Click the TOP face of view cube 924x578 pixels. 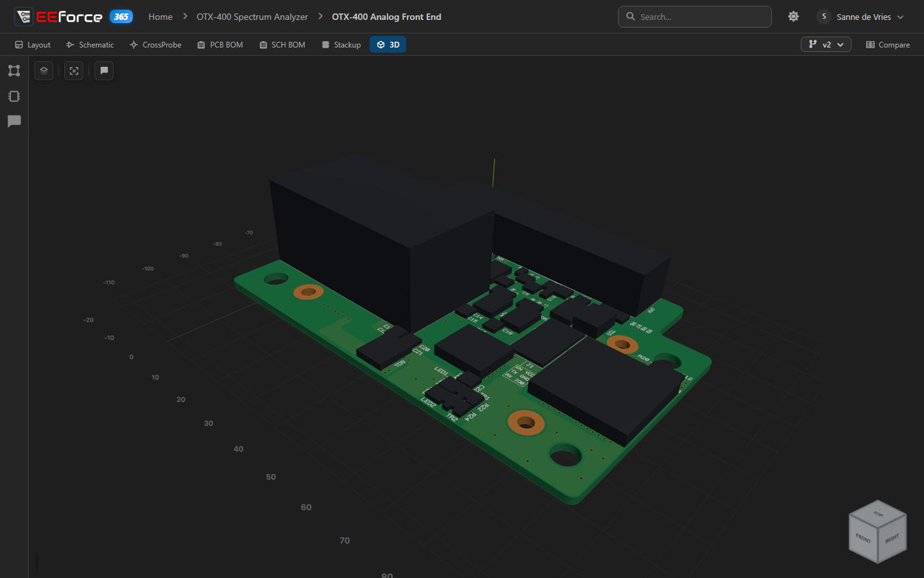[x=878, y=513]
